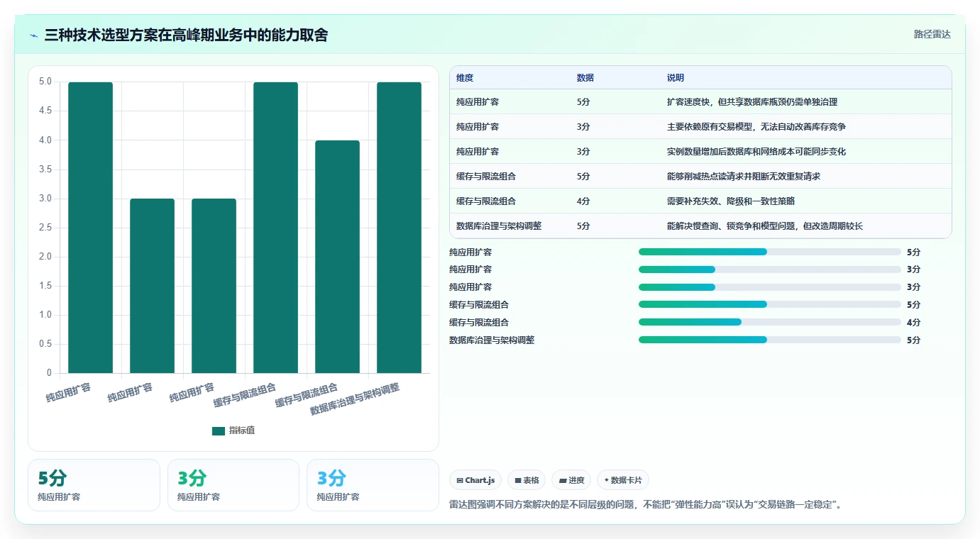
Task: Click the 数据库治理与架构调整 chart bar
Action: pyautogui.click(x=399, y=228)
